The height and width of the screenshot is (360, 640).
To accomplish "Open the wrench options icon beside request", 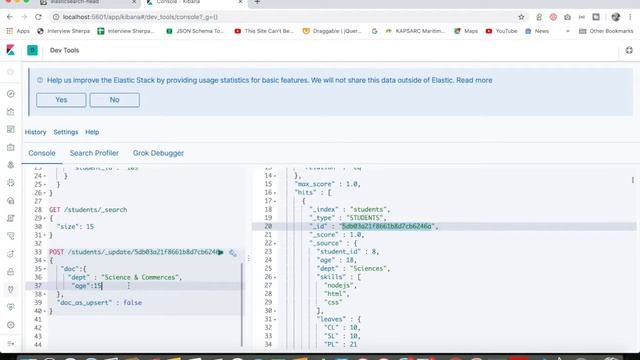I will click(x=233, y=253).
